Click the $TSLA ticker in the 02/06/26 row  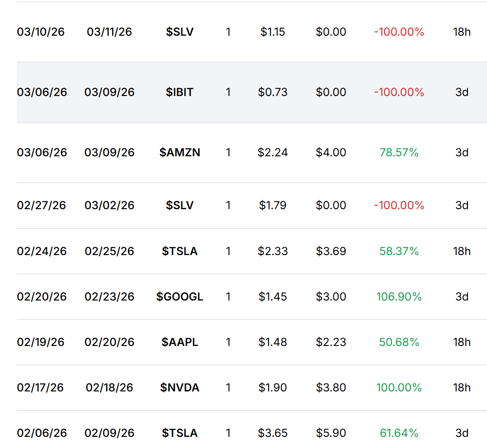[x=179, y=433]
